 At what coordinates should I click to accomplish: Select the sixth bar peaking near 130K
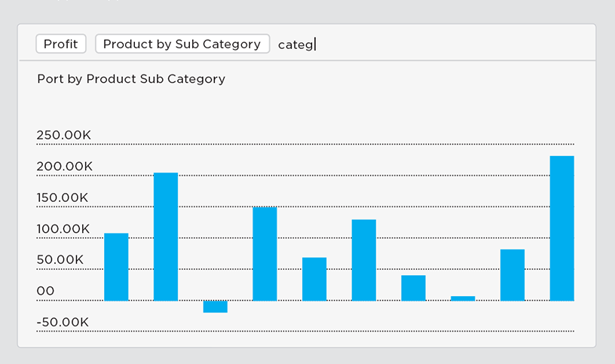click(x=363, y=260)
